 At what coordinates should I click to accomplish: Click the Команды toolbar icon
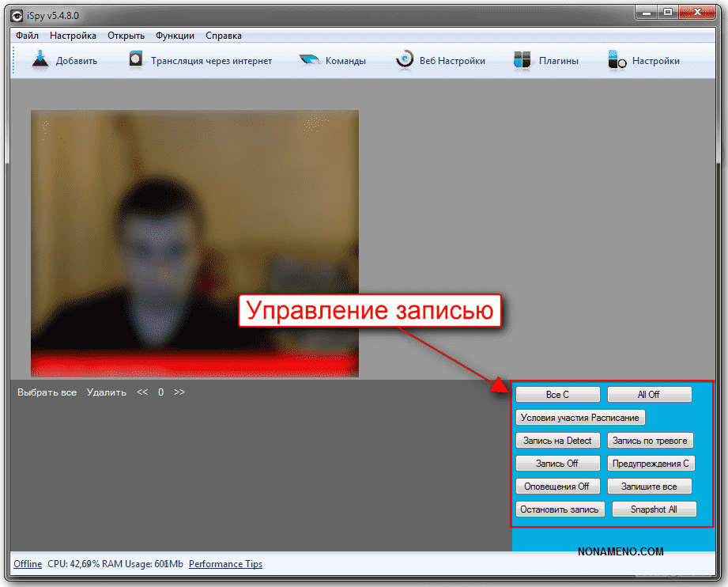(311, 61)
